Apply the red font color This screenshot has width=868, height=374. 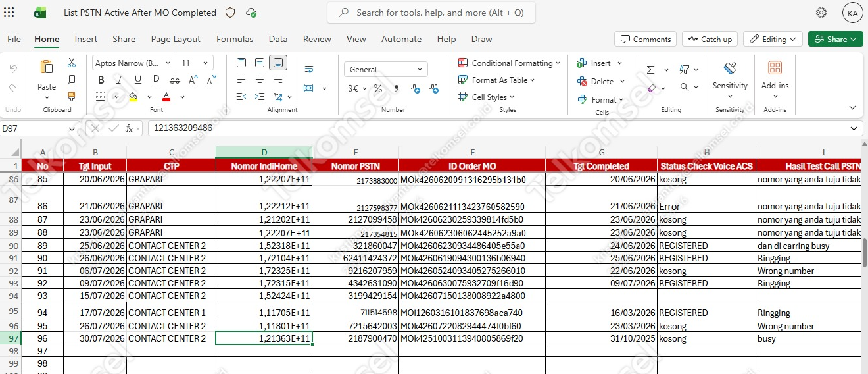166,97
